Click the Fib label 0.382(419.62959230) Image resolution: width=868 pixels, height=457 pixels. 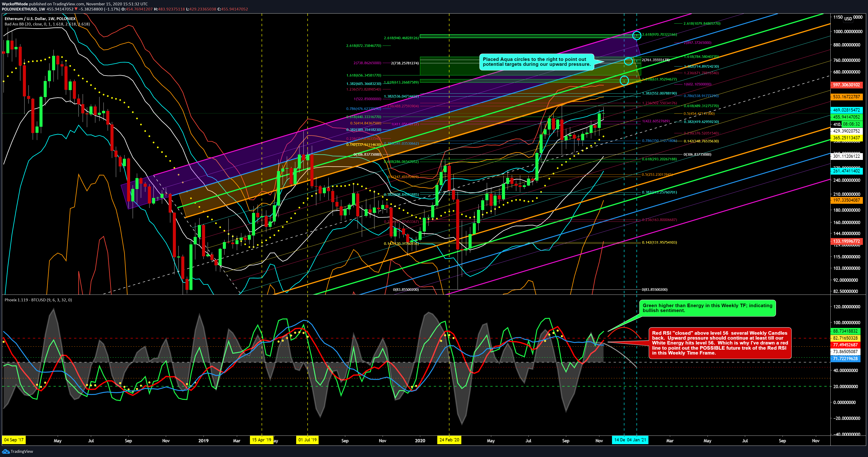tap(701, 122)
